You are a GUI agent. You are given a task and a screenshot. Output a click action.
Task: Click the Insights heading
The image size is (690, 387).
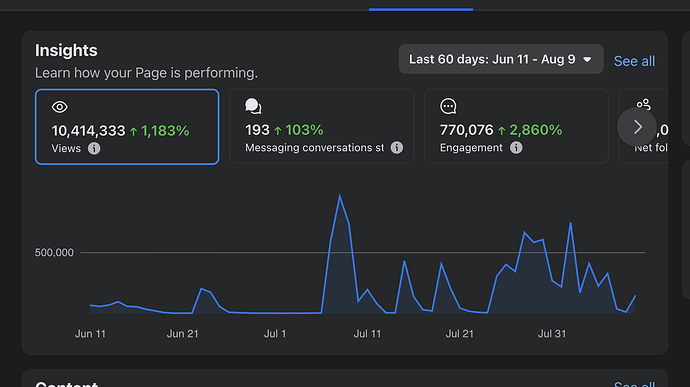[x=66, y=50]
